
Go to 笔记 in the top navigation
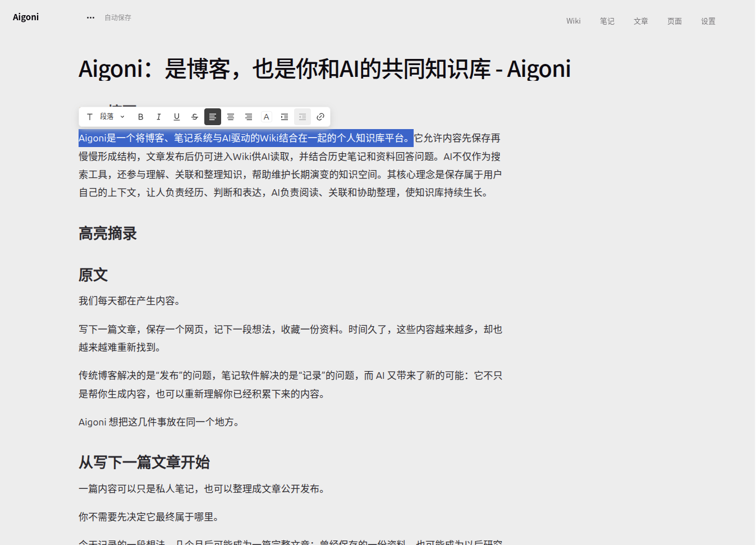tap(607, 21)
